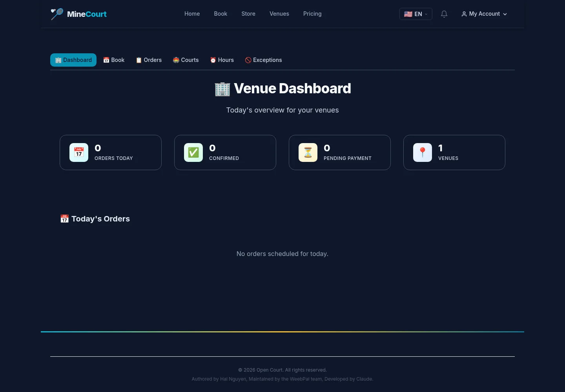Click the US flag icon in language selector

pyautogui.click(x=408, y=14)
